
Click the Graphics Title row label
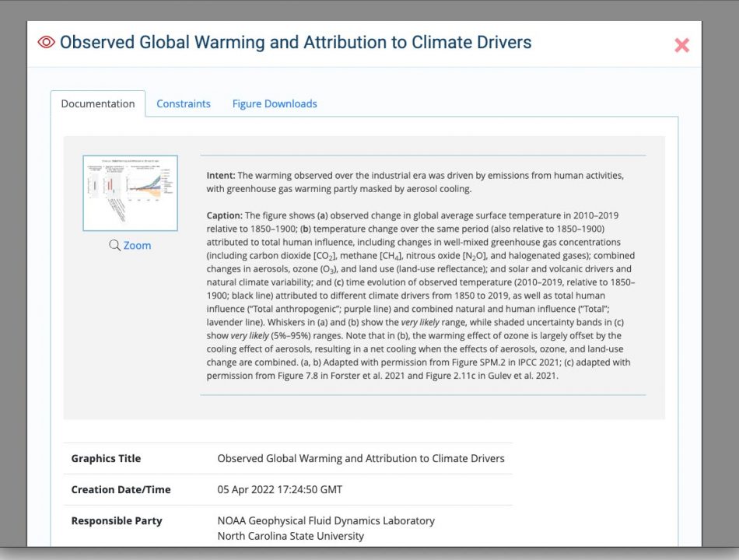click(x=106, y=459)
